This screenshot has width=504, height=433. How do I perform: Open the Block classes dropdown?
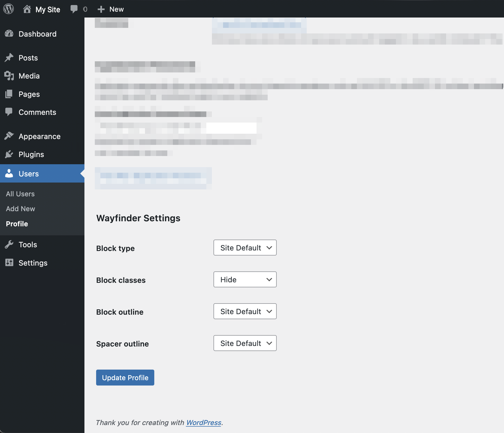coord(245,279)
